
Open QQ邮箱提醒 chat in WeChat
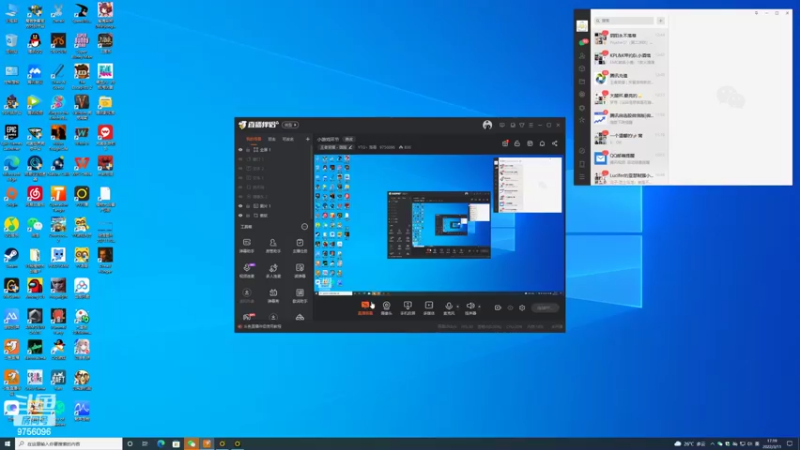tap(630, 158)
